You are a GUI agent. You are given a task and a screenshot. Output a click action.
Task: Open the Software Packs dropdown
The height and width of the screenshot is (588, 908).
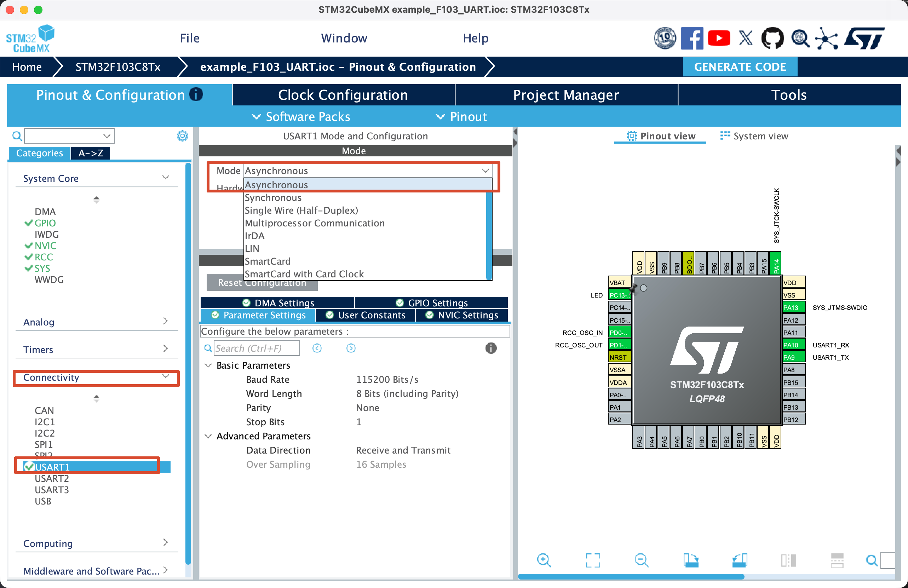(301, 117)
